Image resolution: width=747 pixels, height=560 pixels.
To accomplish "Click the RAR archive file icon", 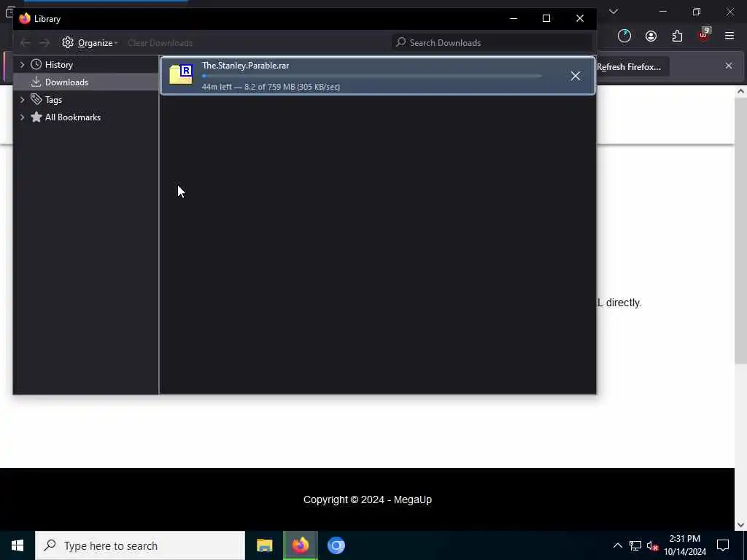I will [x=181, y=75].
